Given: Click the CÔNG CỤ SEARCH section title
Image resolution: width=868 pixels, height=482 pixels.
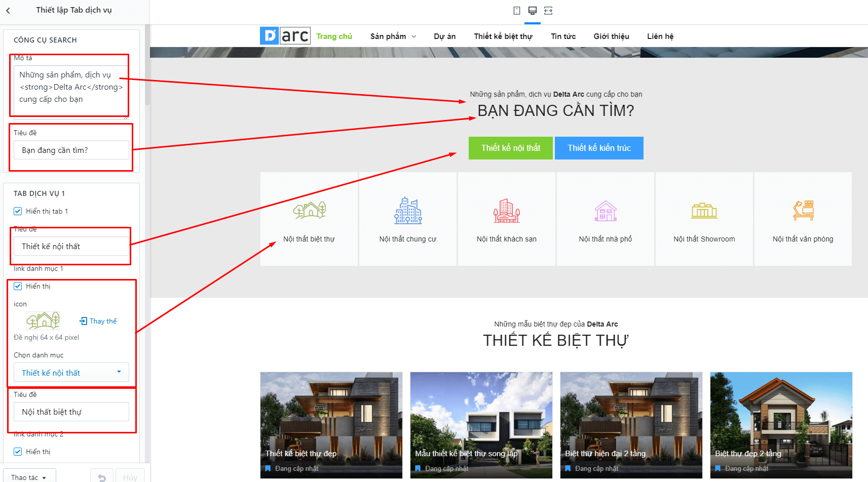Looking at the screenshot, I should click(x=45, y=40).
